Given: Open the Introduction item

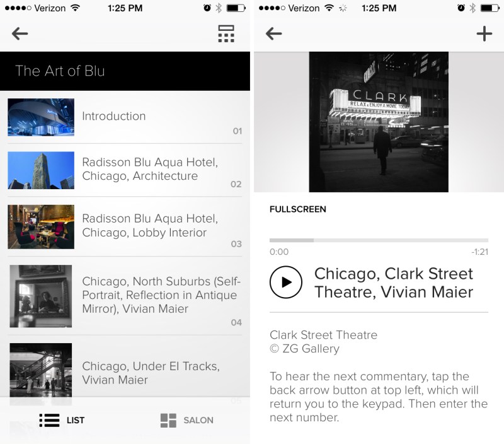Looking at the screenshot, I should (125, 117).
